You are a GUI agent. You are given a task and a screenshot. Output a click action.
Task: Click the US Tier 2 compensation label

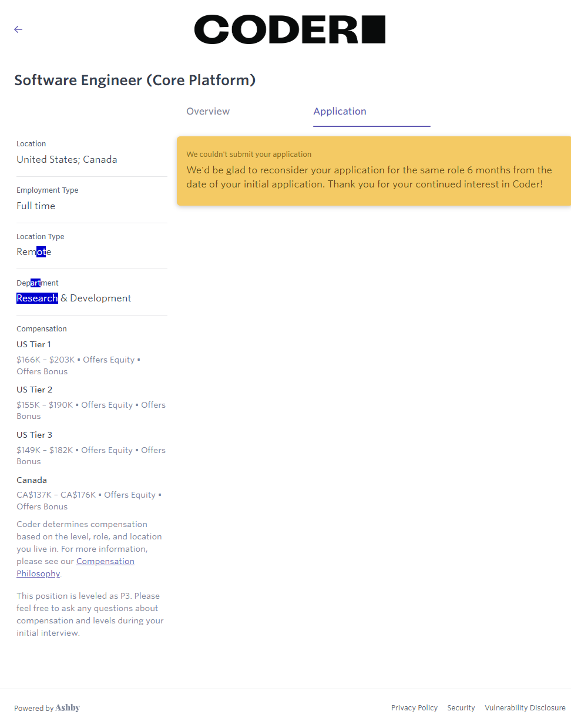[34, 390]
